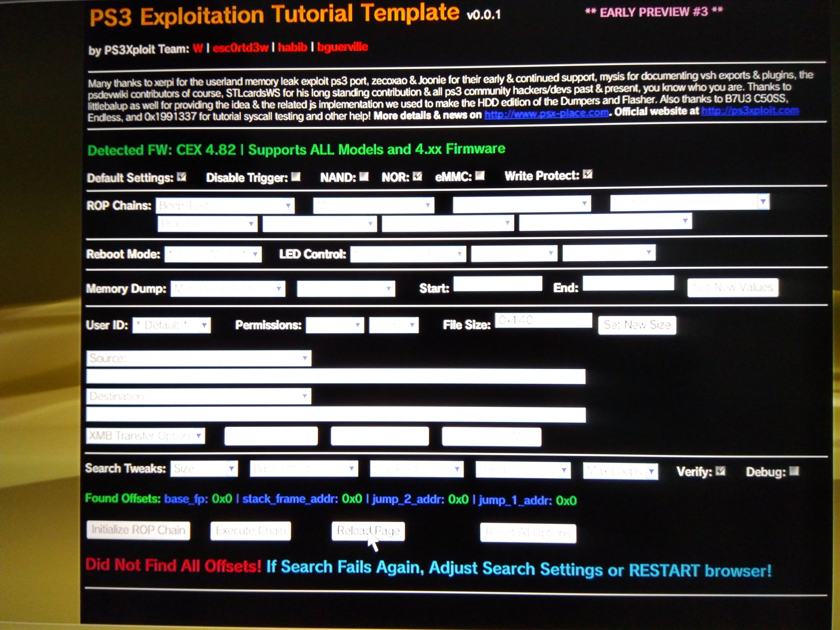The width and height of the screenshot is (840, 630).
Task: Enable the Debug checkbox
Action: (x=794, y=471)
